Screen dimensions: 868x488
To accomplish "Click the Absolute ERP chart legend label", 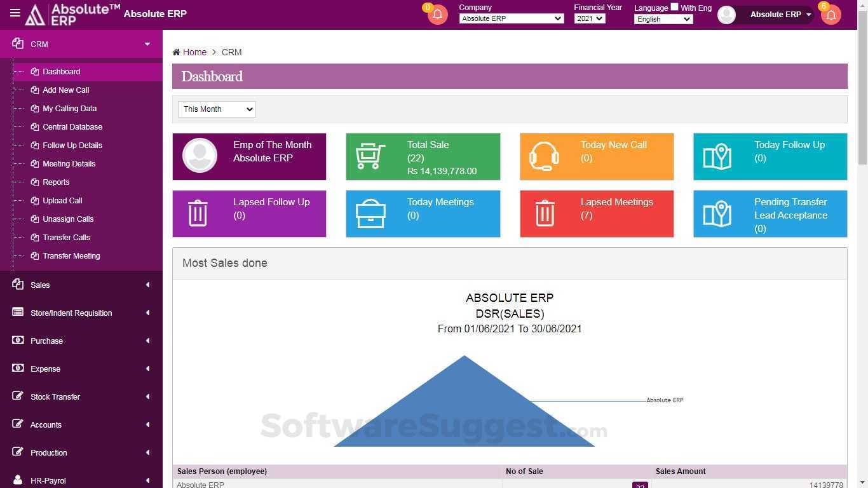I will click(x=665, y=400).
